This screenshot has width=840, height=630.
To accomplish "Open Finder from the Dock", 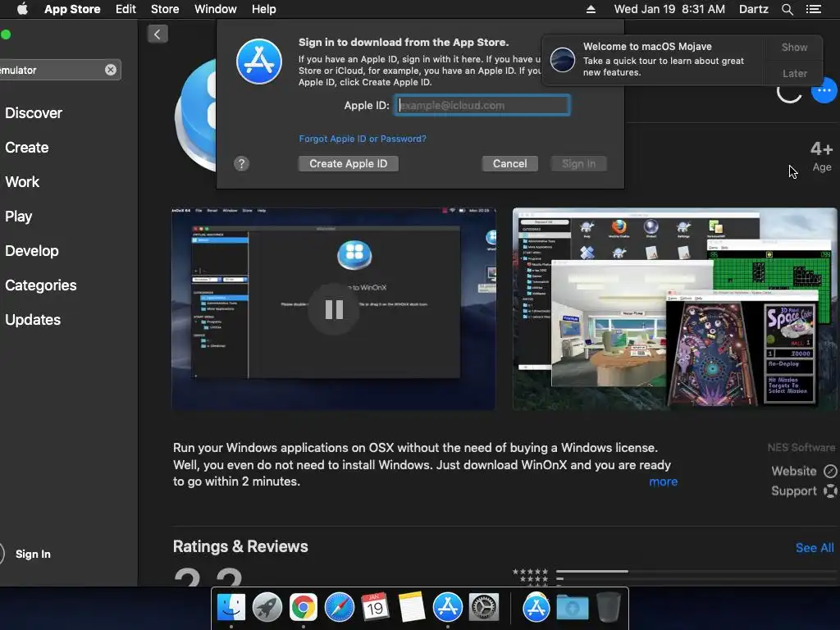I will pos(231,608).
